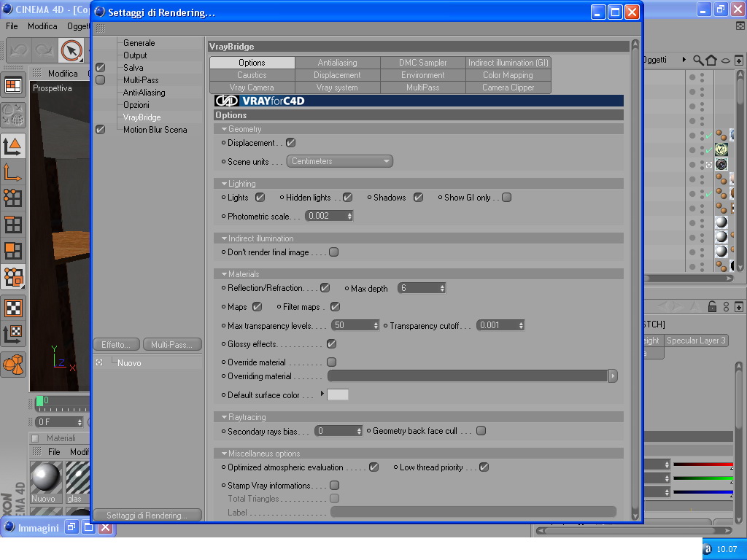
Task: Collapse the Lighting section
Action: [x=224, y=184]
